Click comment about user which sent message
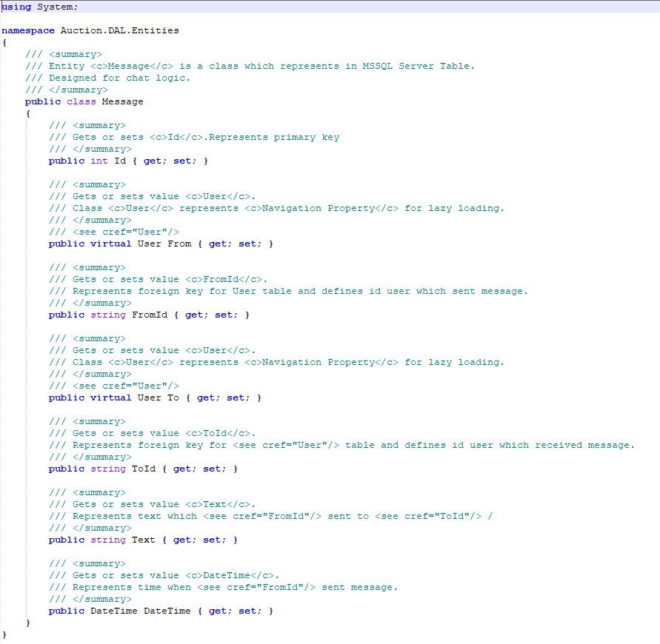This screenshot has height=644, width=660. click(288, 291)
